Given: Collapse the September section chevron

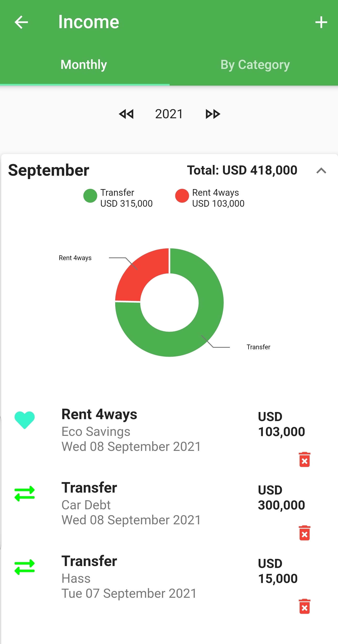Looking at the screenshot, I should [321, 171].
